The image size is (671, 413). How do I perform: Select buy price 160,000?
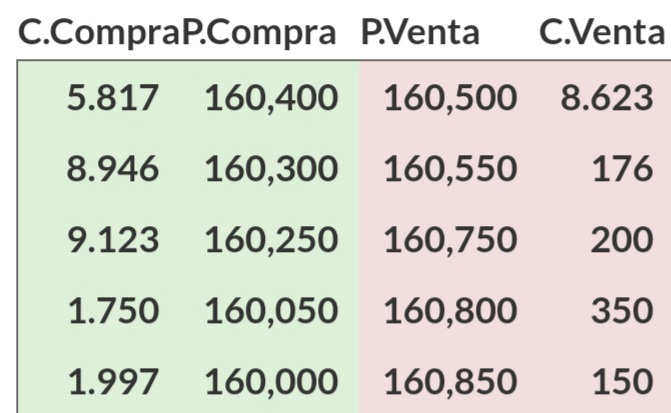click(272, 382)
